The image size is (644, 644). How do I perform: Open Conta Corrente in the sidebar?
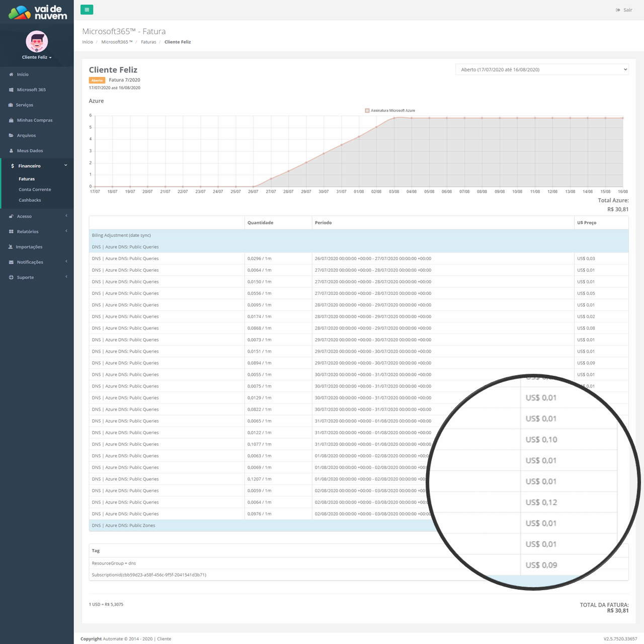pos(35,190)
